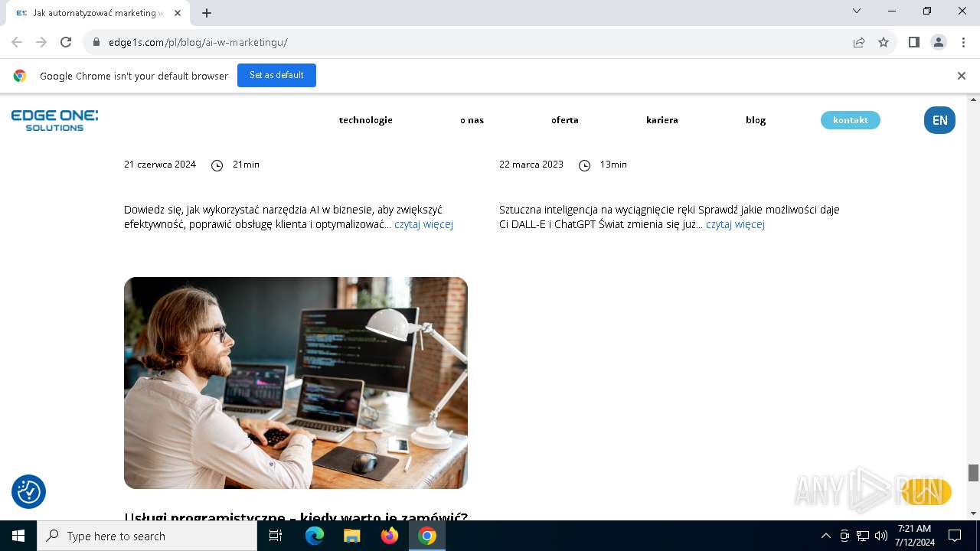Open the programmer at desk article image
The image size is (980, 551).
[296, 383]
